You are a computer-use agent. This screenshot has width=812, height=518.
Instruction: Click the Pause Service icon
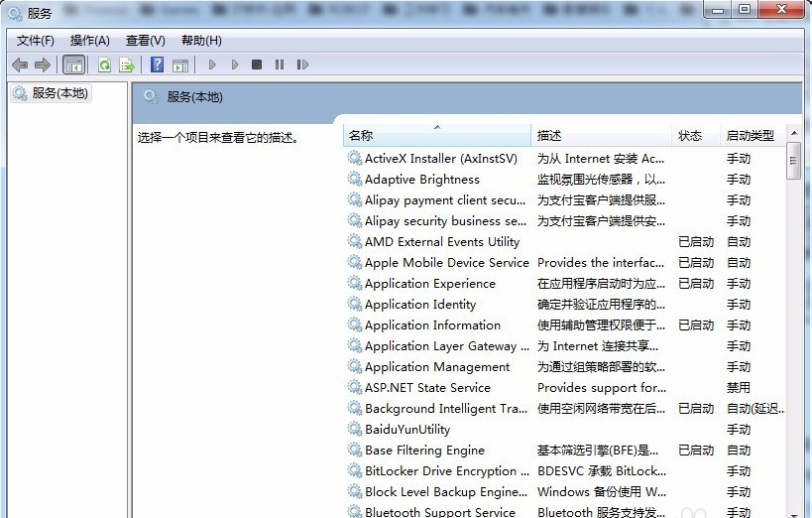(280, 65)
